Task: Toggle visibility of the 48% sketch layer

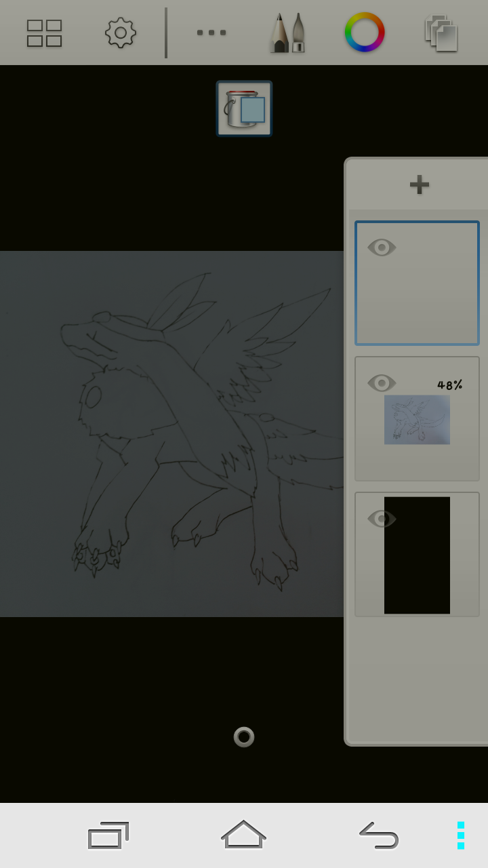Action: click(x=382, y=383)
